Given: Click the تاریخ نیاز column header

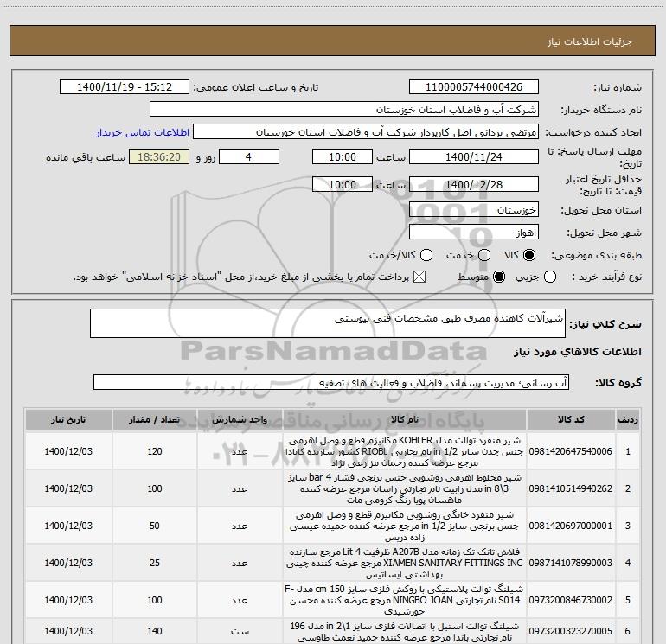Looking at the screenshot, I should coord(68,419).
